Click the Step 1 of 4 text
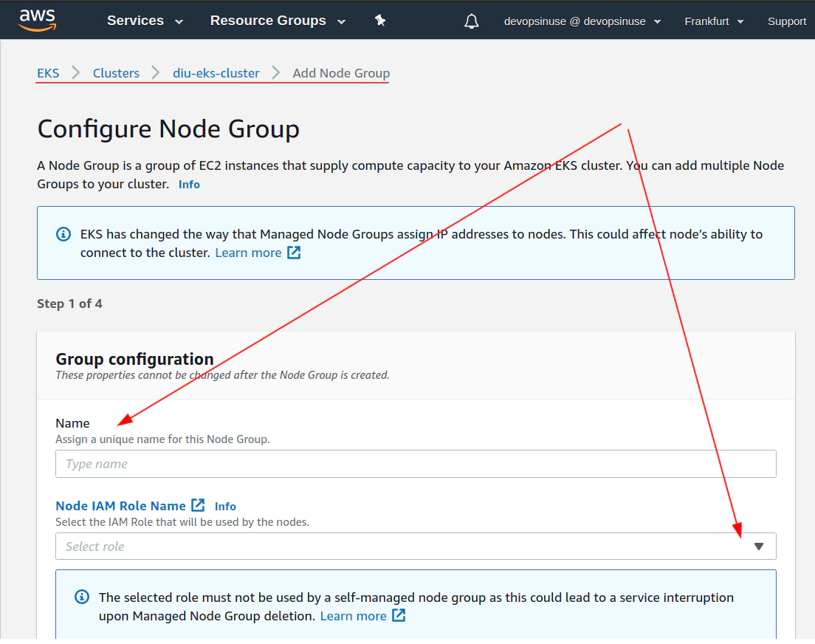This screenshot has width=815, height=644. 69,304
